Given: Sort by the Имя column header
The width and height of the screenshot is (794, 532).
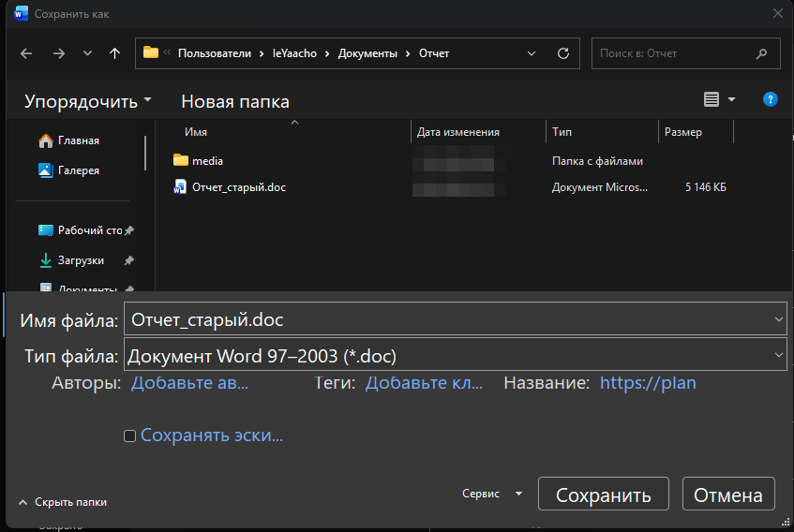Looking at the screenshot, I should click(196, 132).
